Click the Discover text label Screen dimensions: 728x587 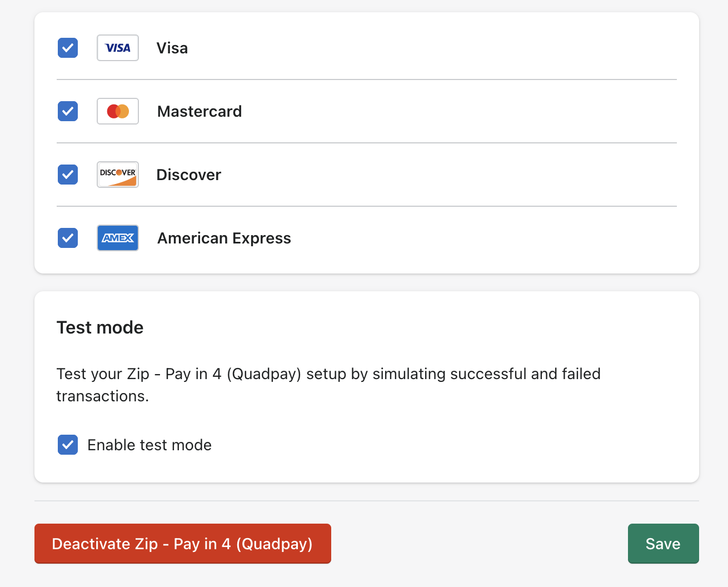click(x=189, y=175)
